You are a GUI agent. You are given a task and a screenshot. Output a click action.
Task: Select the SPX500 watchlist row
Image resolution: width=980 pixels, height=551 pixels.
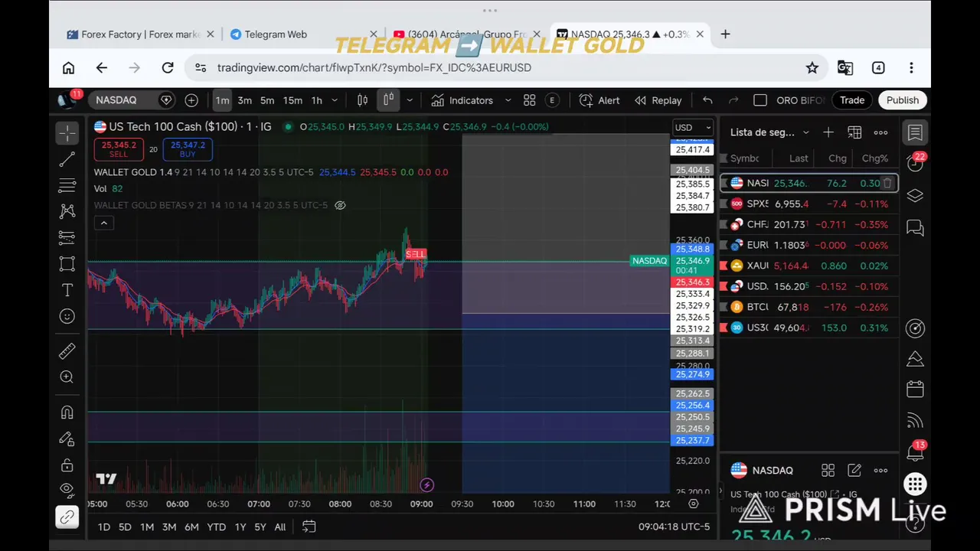(x=809, y=204)
